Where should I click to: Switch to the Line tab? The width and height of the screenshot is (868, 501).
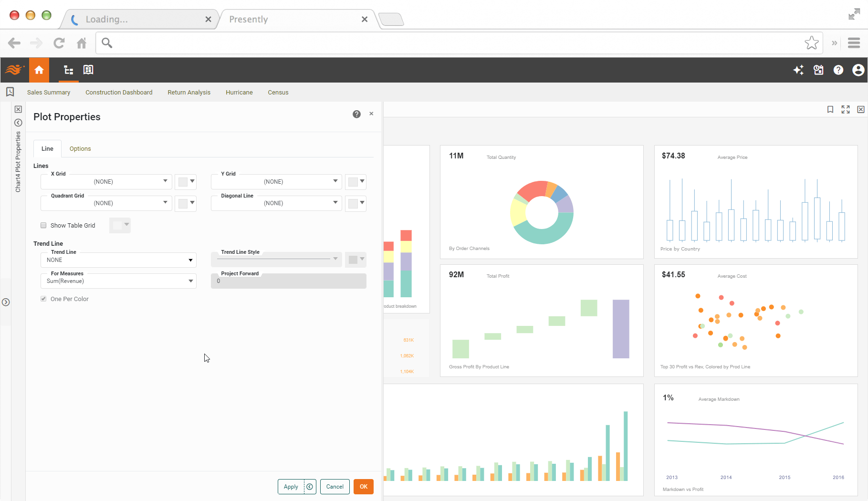tap(47, 148)
